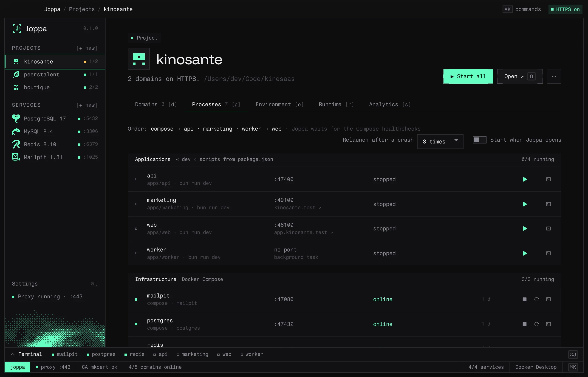Click the Joppa logo icon in sidebar
588x377 pixels.
(17, 29)
